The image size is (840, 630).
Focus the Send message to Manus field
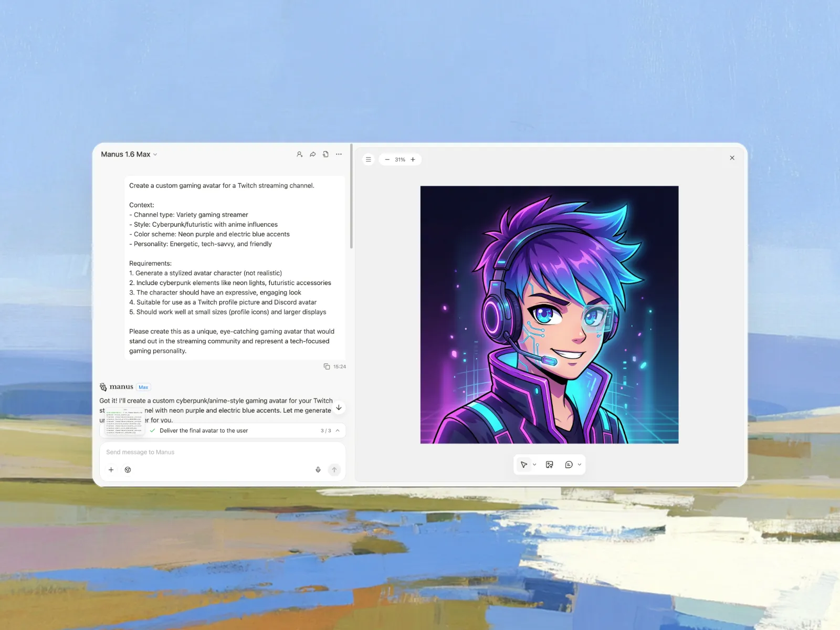pos(210,452)
